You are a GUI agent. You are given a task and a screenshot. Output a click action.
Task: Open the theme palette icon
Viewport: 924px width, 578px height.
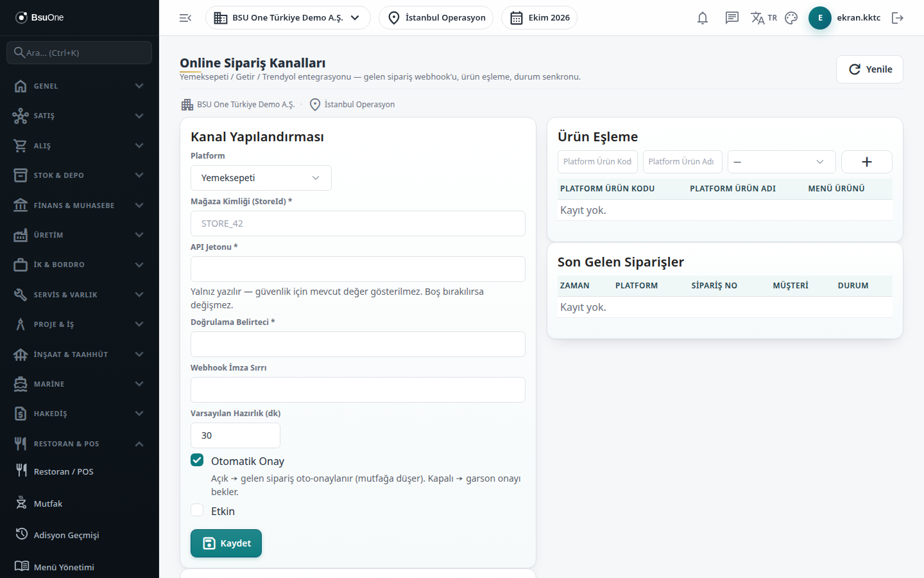pyautogui.click(x=791, y=18)
